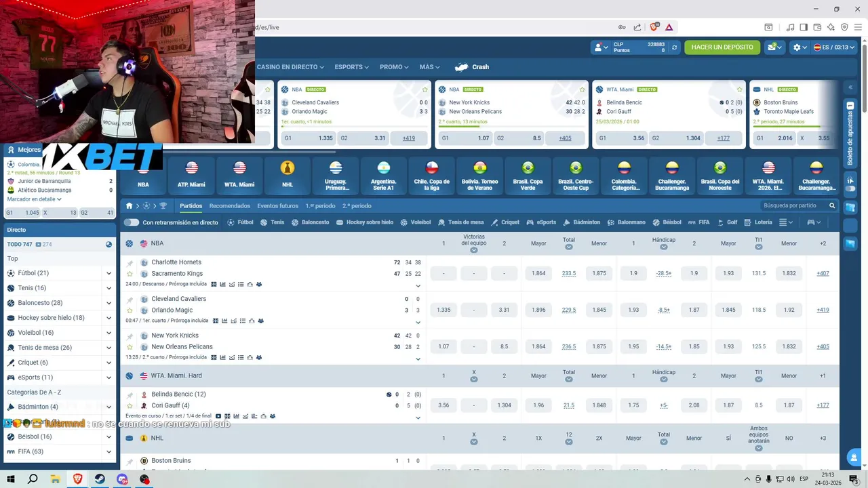Favorite the Cleveland Cavaliers vs Orlando Magic match star
Image resolution: width=868 pixels, height=488 pixels.
[x=130, y=310]
